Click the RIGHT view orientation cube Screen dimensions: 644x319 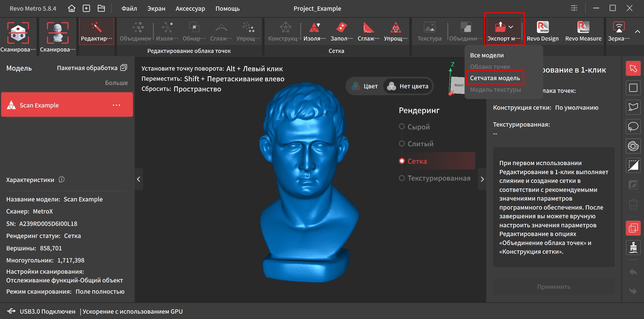coord(458,85)
